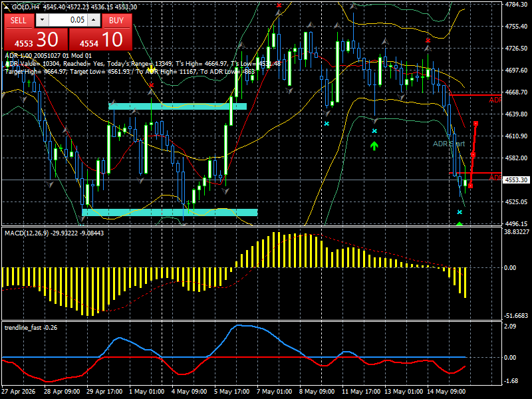Click the Target High info line
This screenshot has height=399, width=532.
(130, 71)
